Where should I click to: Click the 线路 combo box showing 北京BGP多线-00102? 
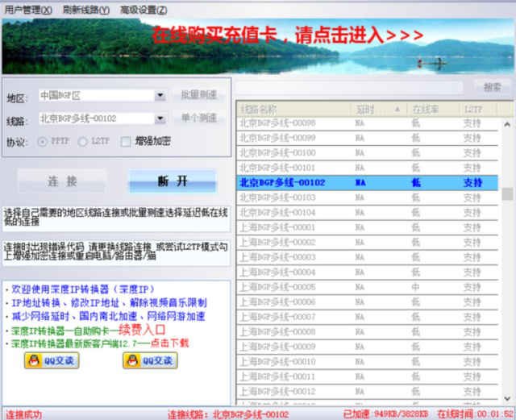pyautogui.click(x=102, y=119)
